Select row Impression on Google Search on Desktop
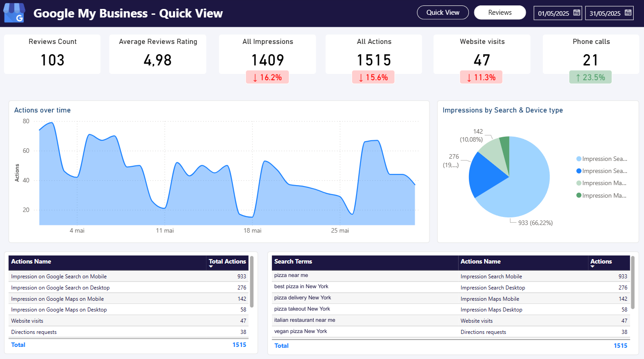 tap(129, 288)
